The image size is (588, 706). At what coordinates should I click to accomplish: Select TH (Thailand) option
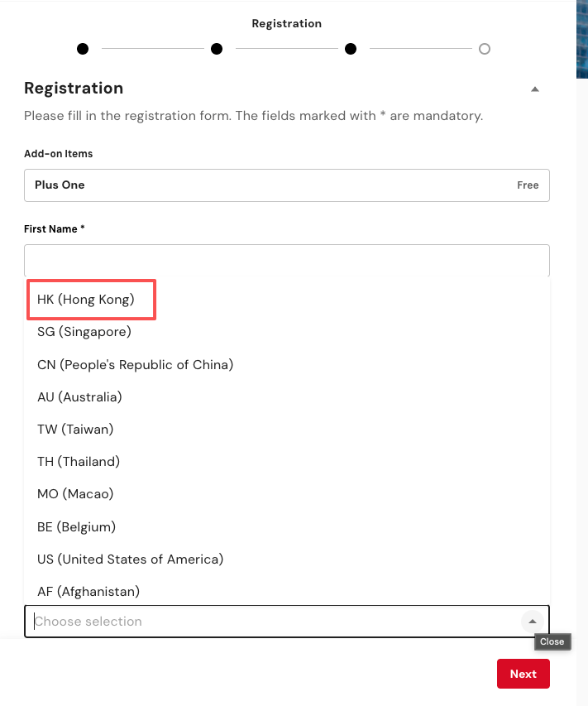click(x=79, y=461)
